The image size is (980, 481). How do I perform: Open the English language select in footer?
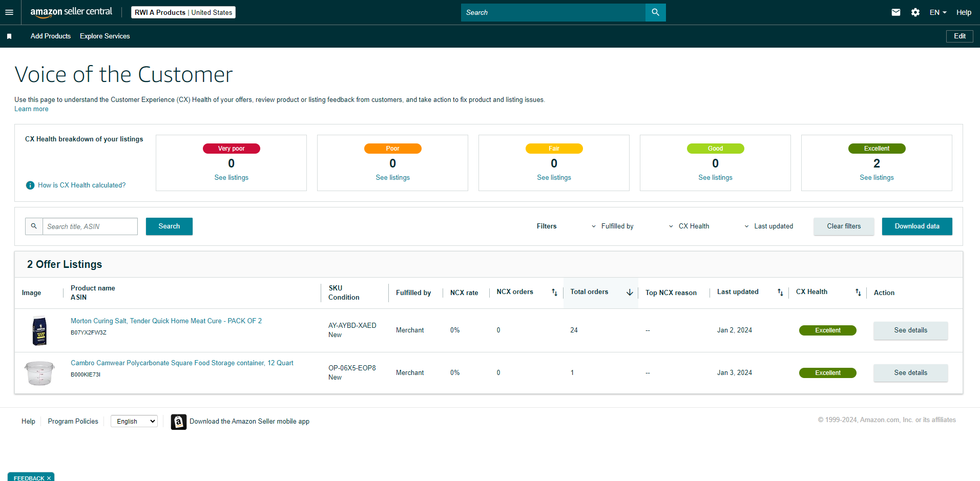pyautogui.click(x=134, y=421)
